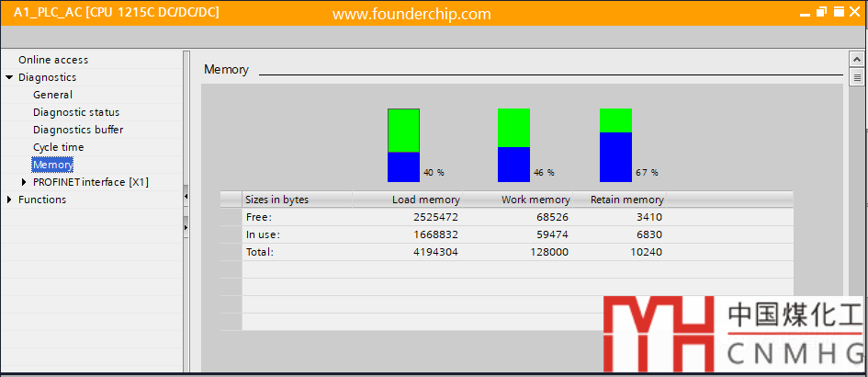Minimize the A1_PLC_AC window
Screen dimensions: 868x377
pyautogui.click(x=806, y=16)
